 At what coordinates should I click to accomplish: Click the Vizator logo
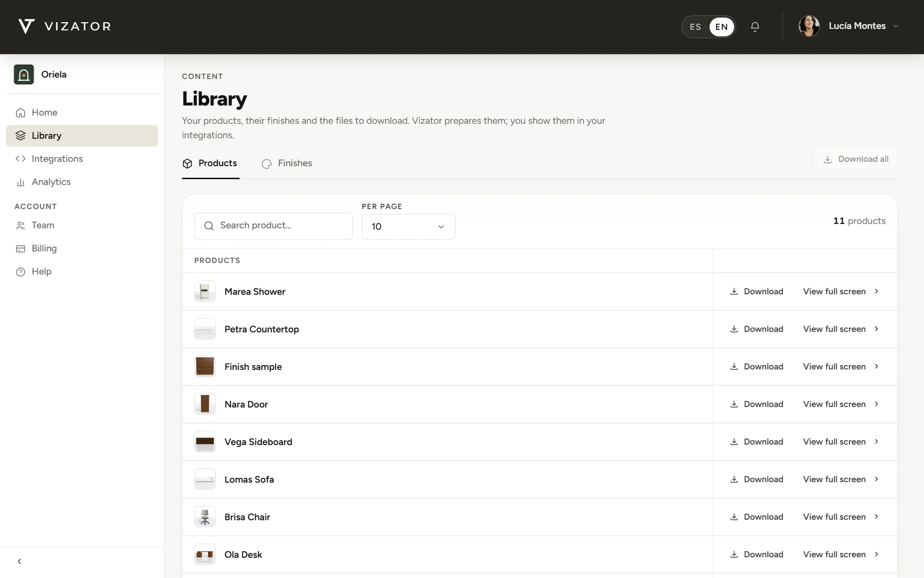click(x=64, y=26)
